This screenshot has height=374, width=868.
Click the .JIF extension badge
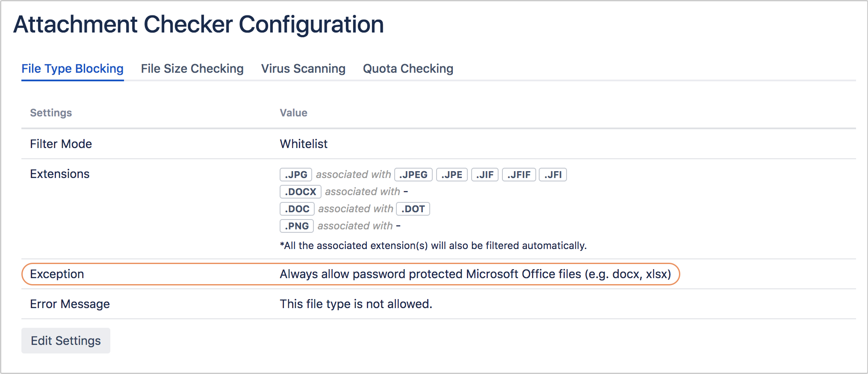(485, 174)
